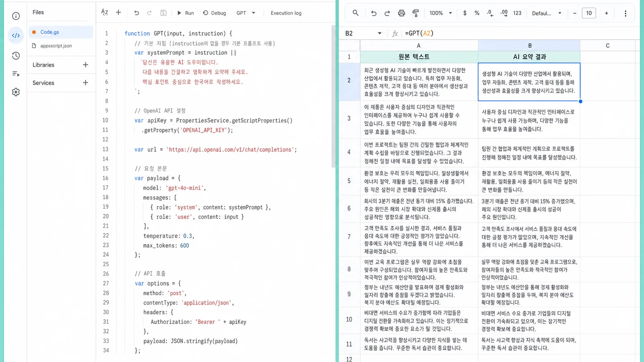Save project with the disk icon
The height and width of the screenshot is (362, 644).
tap(163, 13)
